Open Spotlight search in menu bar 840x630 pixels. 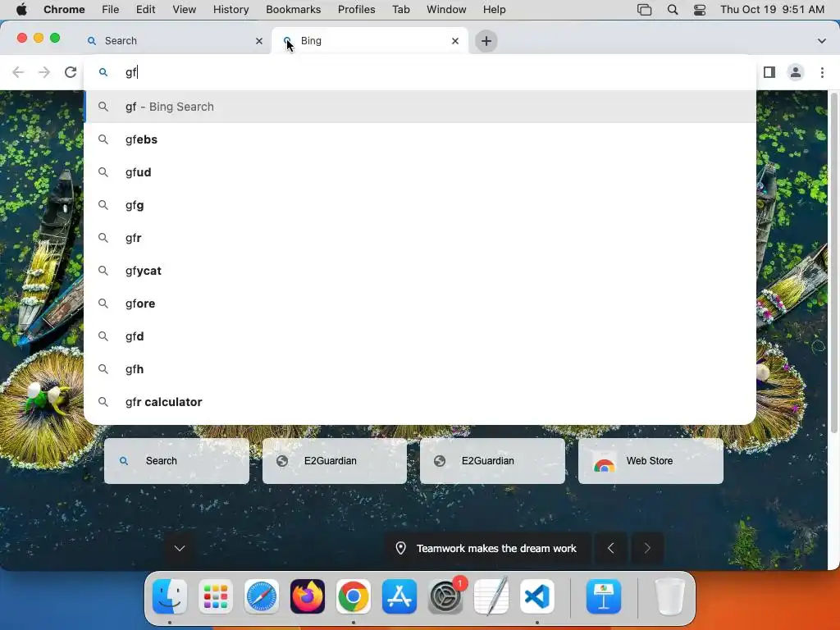[673, 10]
